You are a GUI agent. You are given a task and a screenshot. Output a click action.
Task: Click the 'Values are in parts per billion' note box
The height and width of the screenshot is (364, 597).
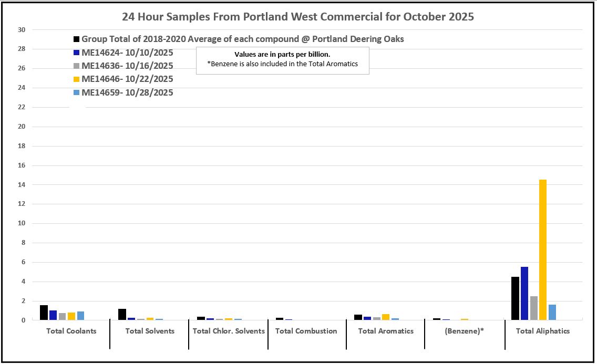coord(282,60)
